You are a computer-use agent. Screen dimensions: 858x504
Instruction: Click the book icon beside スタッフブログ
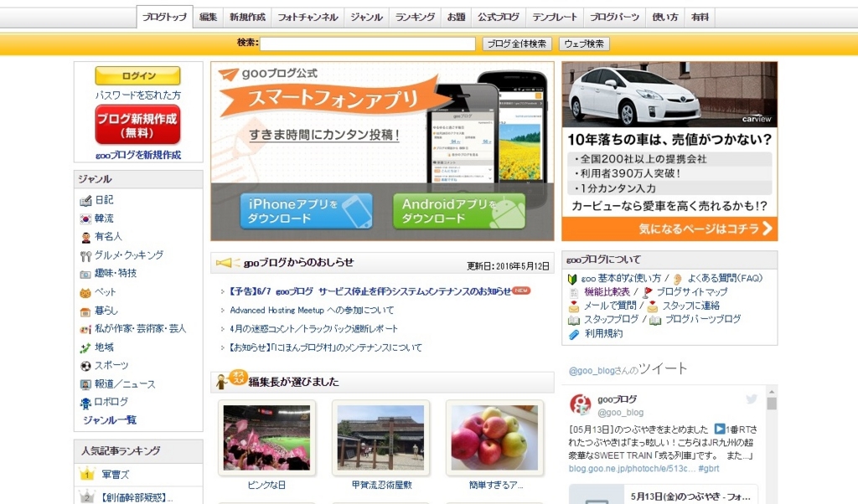573,320
